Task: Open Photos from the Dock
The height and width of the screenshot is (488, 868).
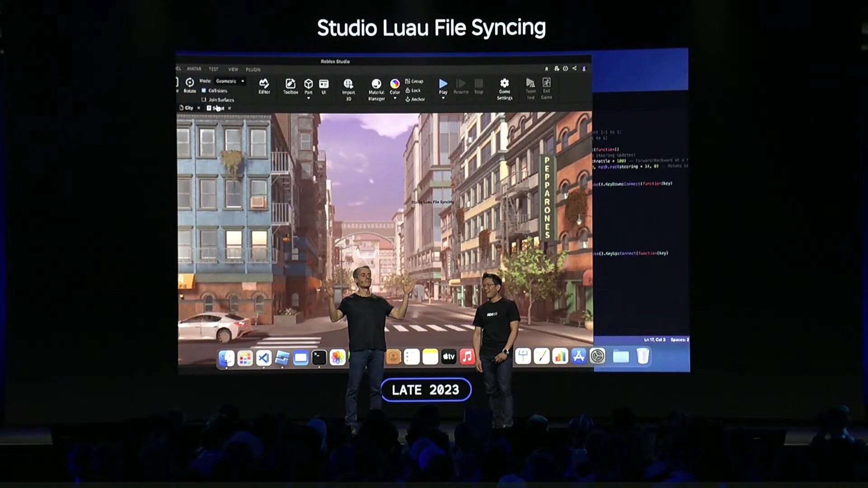Action: tap(338, 358)
